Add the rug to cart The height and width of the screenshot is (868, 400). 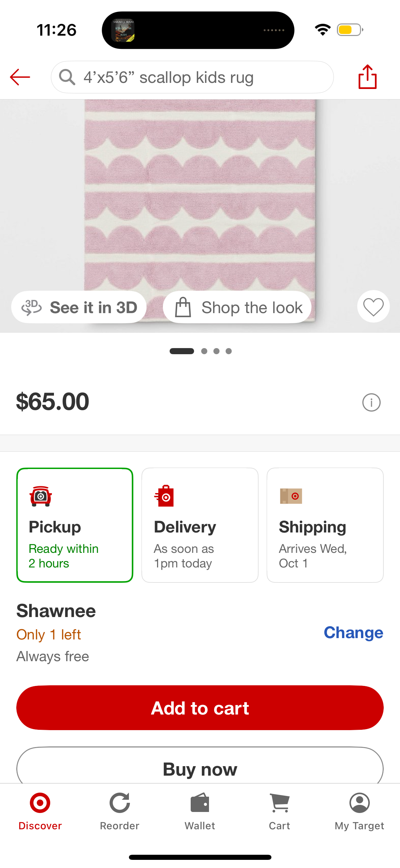tap(200, 708)
